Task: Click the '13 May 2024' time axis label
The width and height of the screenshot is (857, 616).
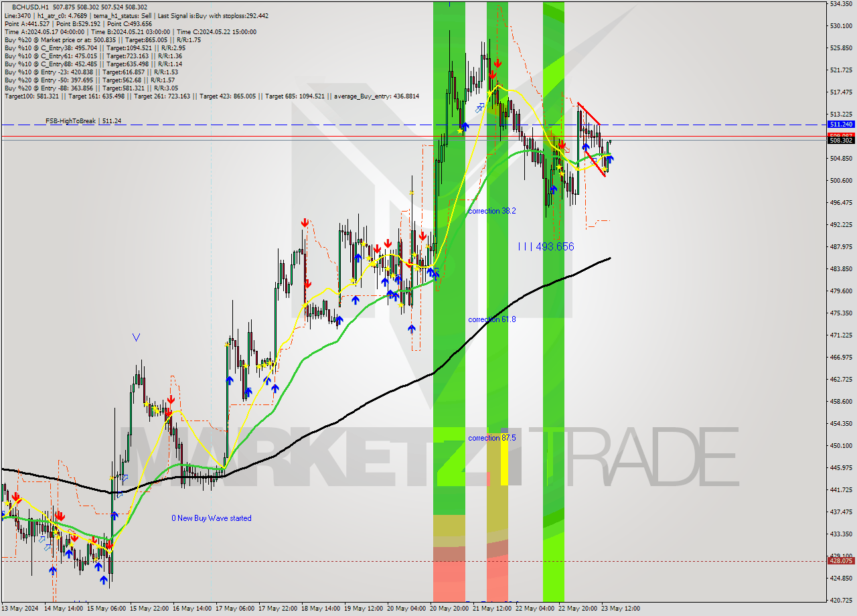Action: 20,609
